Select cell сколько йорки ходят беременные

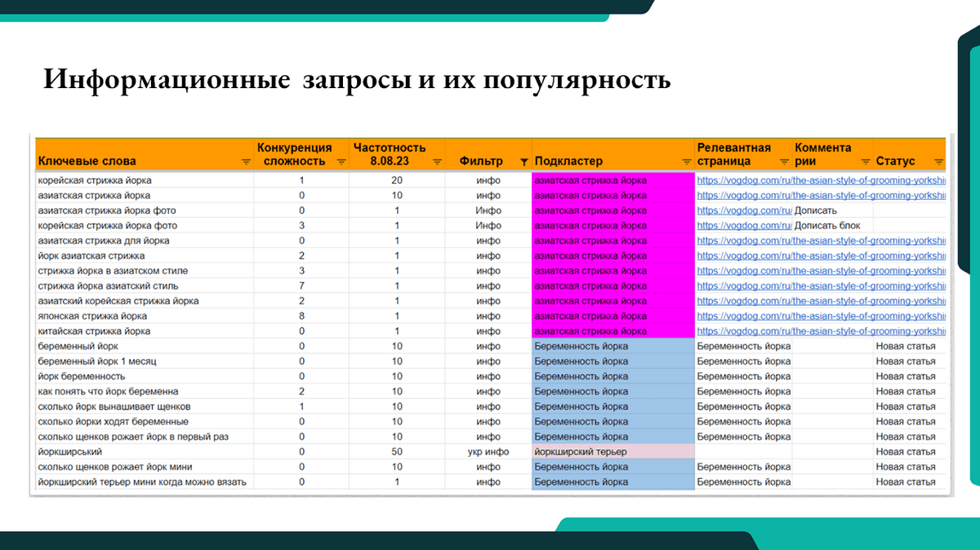(x=145, y=422)
